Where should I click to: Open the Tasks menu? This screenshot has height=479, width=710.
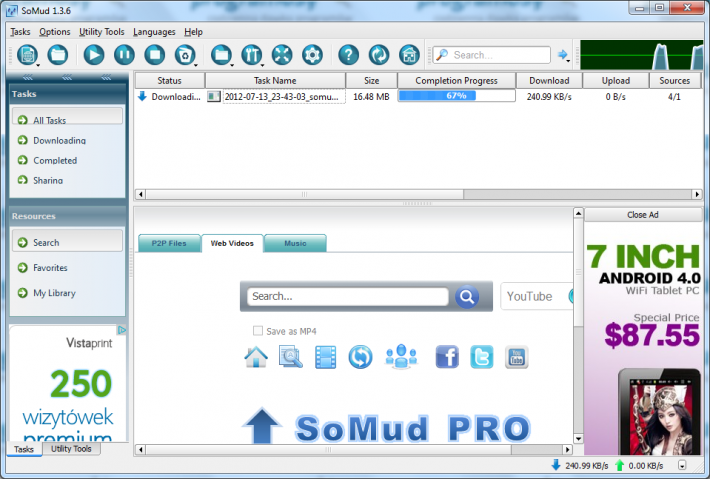pos(20,32)
